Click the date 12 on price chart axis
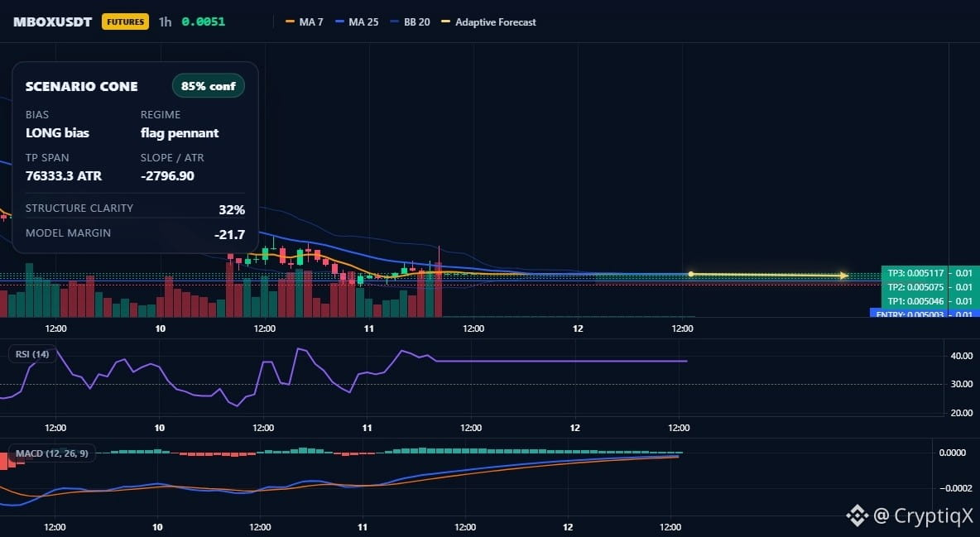The width and height of the screenshot is (980, 537). (x=578, y=328)
